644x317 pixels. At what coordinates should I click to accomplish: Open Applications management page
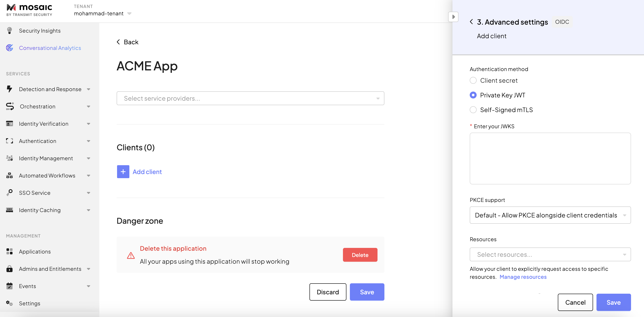point(35,251)
